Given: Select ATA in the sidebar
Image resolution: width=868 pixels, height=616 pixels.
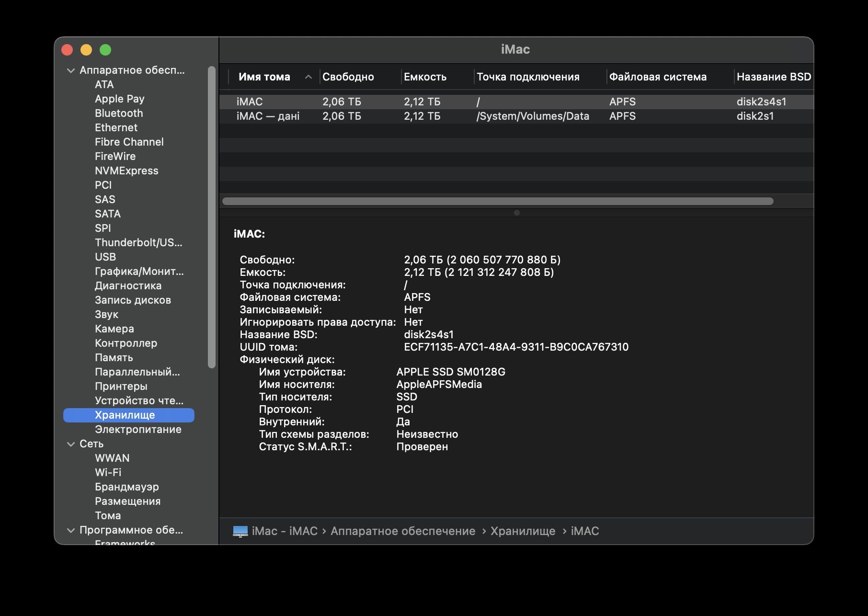Looking at the screenshot, I should [x=104, y=85].
